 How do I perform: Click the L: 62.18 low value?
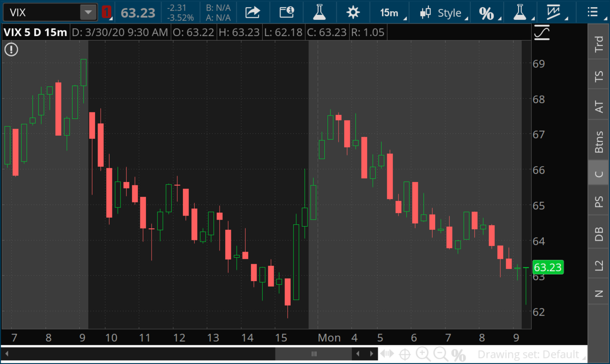tap(283, 33)
